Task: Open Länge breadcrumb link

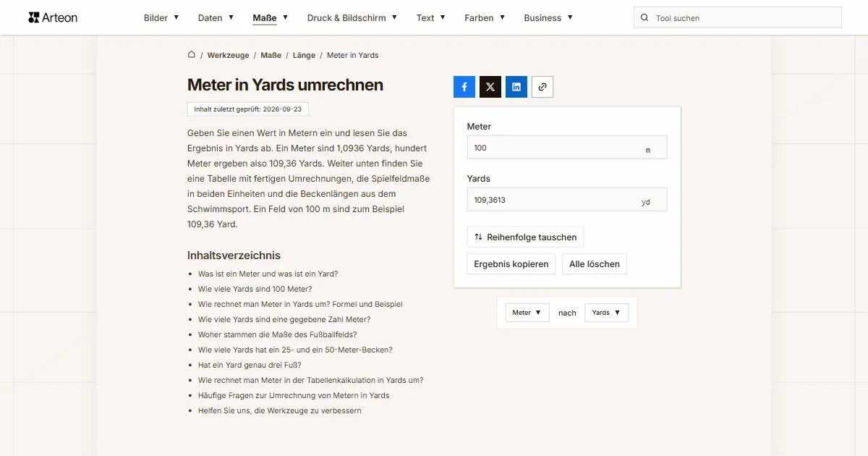Action: pyautogui.click(x=304, y=55)
